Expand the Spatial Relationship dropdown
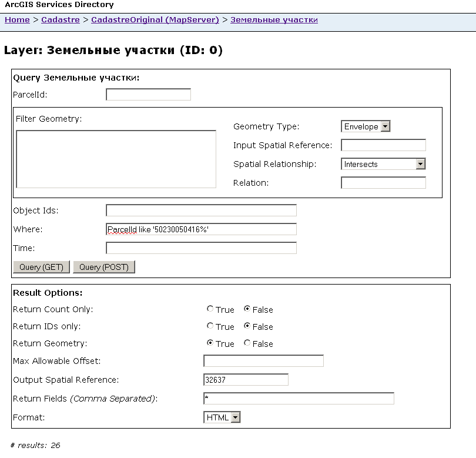This screenshot has height=458, width=476. pyautogui.click(x=383, y=165)
